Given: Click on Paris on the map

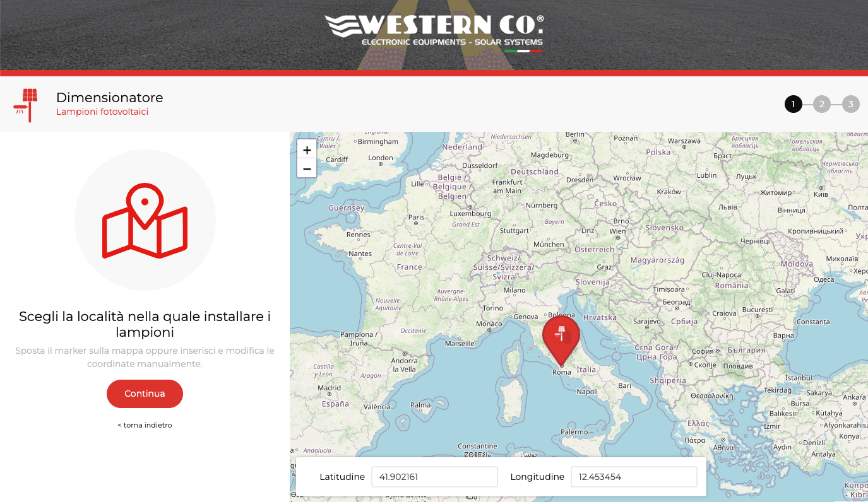Looking at the screenshot, I should (x=416, y=218).
